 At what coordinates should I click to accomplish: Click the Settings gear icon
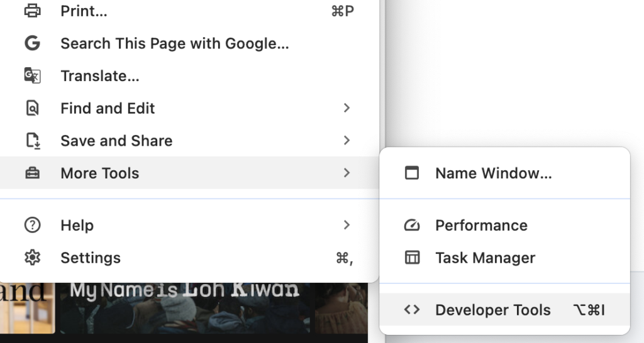[x=33, y=258]
